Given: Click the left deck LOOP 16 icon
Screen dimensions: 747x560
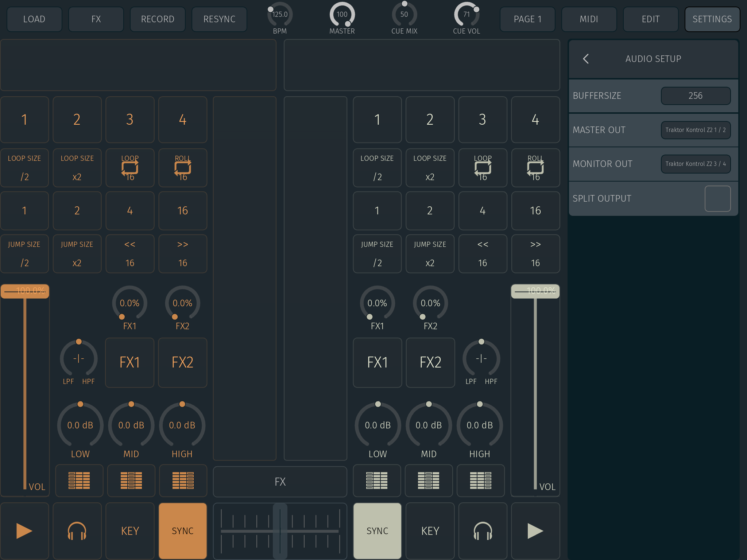Looking at the screenshot, I should (x=130, y=168).
